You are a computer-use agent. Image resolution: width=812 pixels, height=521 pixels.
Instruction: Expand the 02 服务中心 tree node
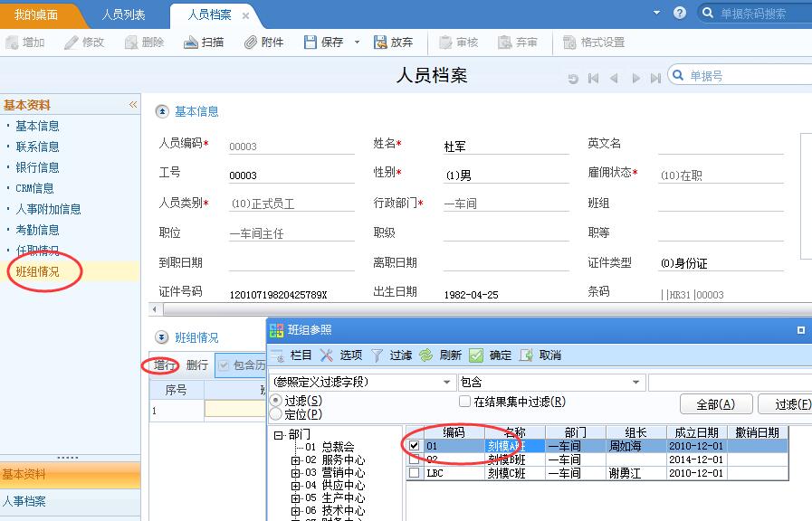pyautogui.click(x=295, y=460)
